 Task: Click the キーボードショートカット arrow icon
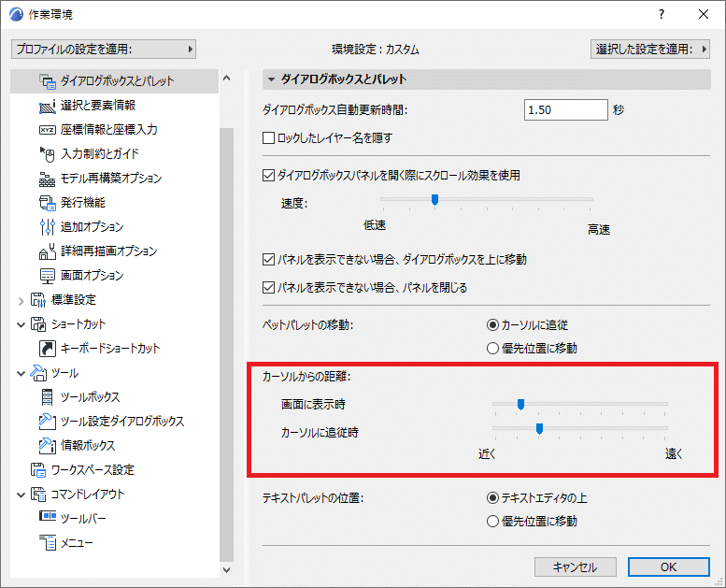[48, 349]
